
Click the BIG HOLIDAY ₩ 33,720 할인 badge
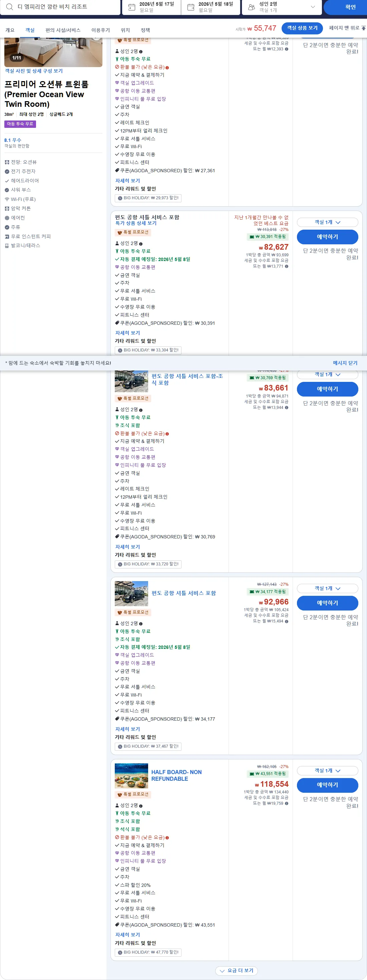pyautogui.click(x=148, y=564)
